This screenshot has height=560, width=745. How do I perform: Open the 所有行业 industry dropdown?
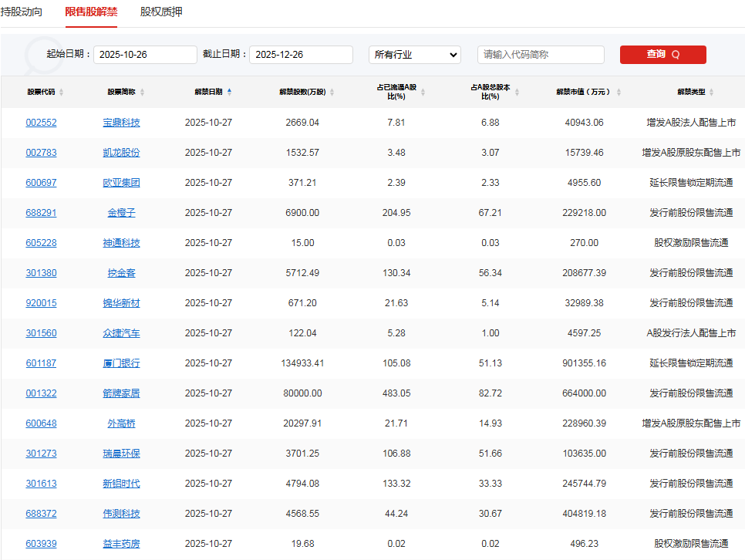(x=414, y=55)
